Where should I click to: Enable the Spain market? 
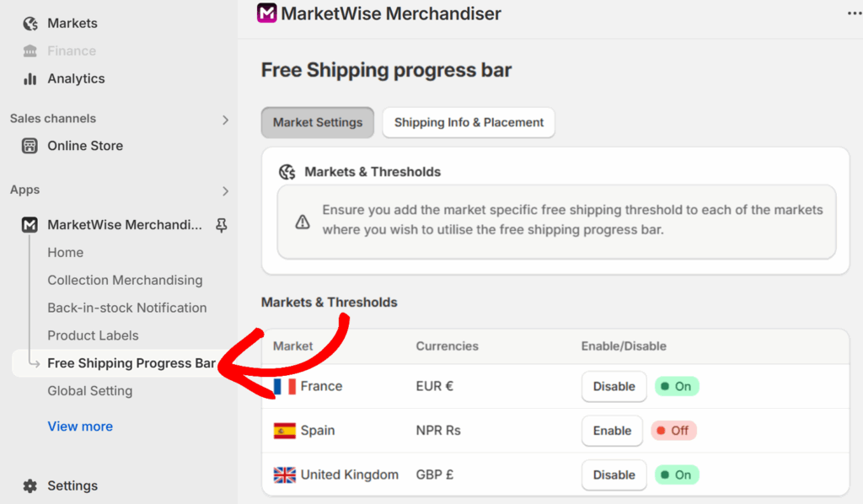point(612,431)
